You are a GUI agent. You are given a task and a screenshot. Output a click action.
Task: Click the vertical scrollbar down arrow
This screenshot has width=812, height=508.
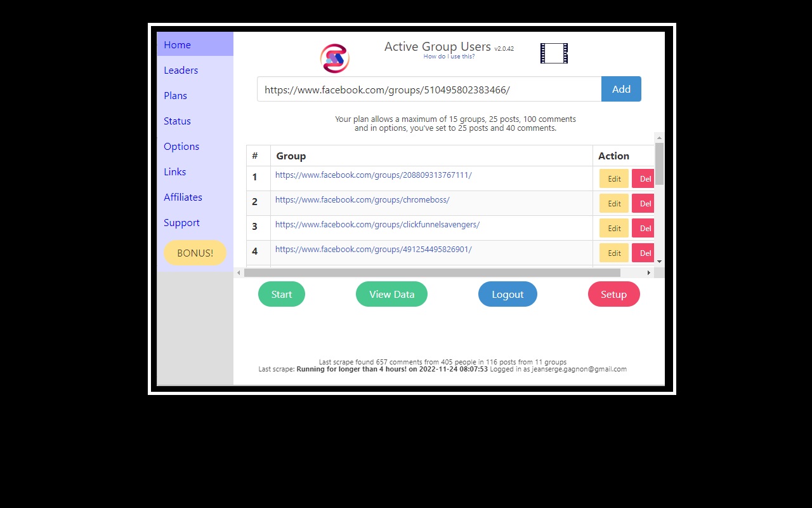(659, 261)
